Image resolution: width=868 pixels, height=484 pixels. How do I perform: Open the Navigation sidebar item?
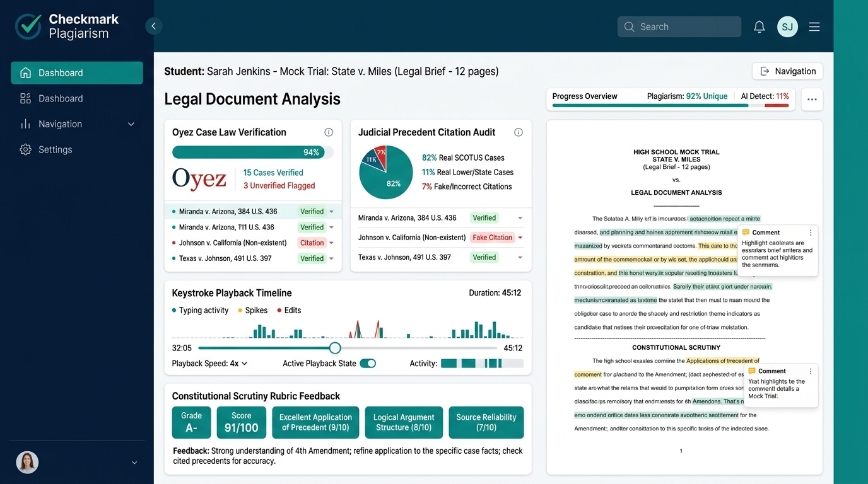coord(77,124)
